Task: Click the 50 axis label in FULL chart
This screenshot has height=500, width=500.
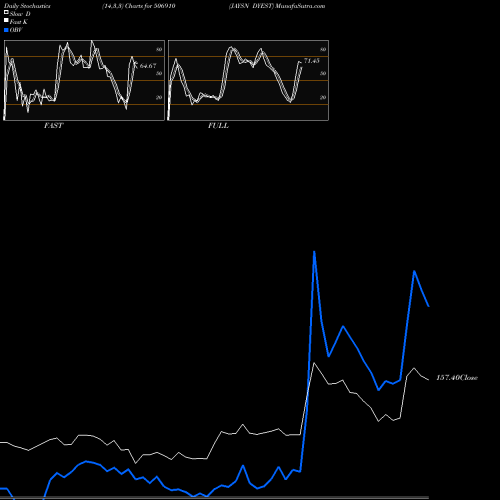Action: pyautogui.click(x=323, y=73)
